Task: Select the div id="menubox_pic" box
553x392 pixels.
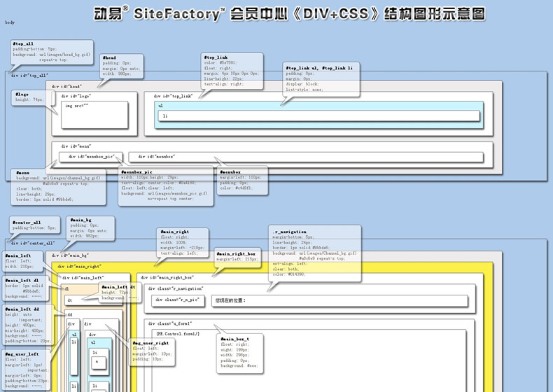Action: (91, 157)
